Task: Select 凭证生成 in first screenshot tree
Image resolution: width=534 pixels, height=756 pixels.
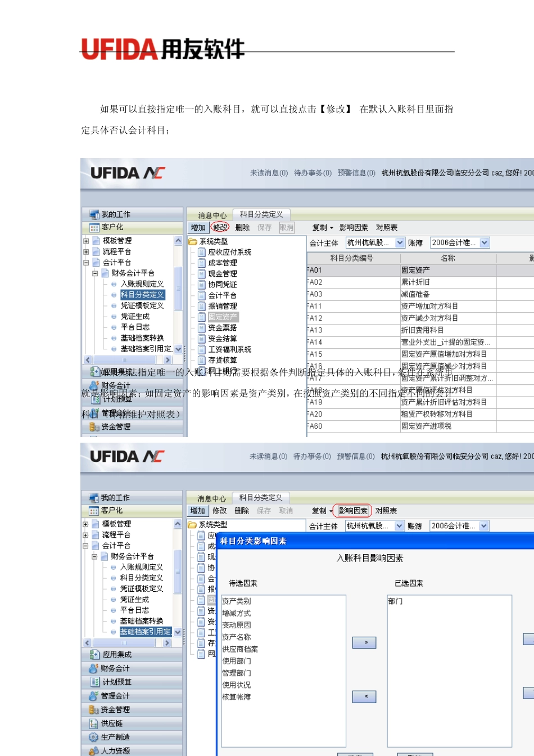Action: click(x=135, y=316)
